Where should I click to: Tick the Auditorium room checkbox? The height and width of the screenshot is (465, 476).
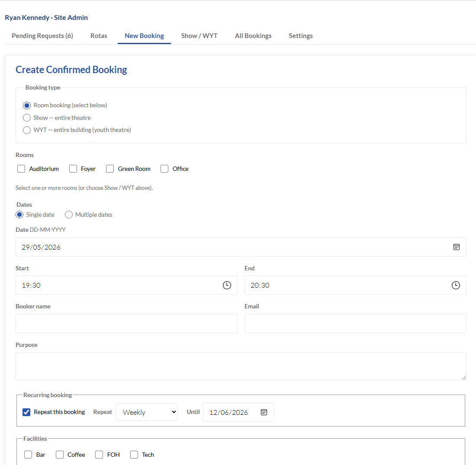click(21, 169)
